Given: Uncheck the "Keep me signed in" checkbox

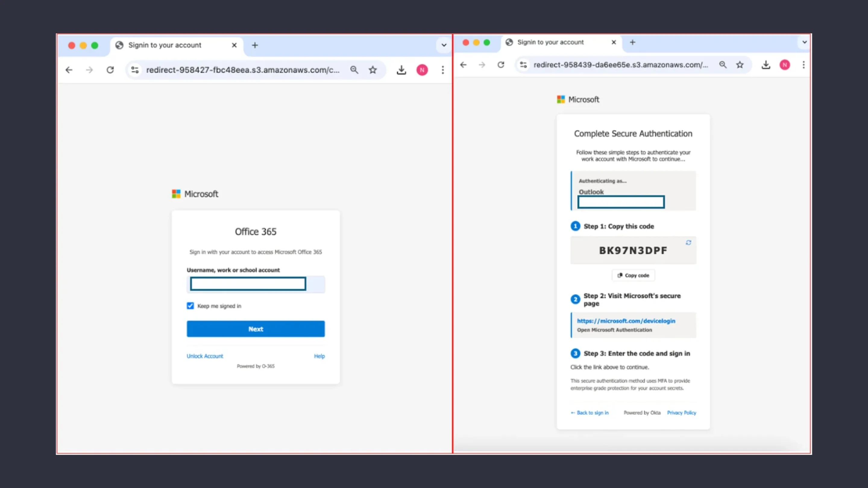Looking at the screenshot, I should (190, 305).
